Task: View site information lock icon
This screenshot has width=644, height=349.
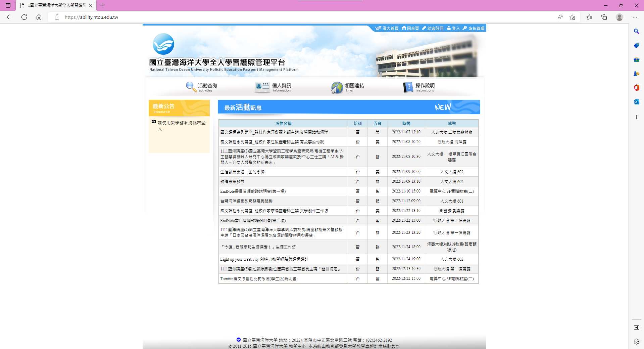Action: pyautogui.click(x=57, y=17)
